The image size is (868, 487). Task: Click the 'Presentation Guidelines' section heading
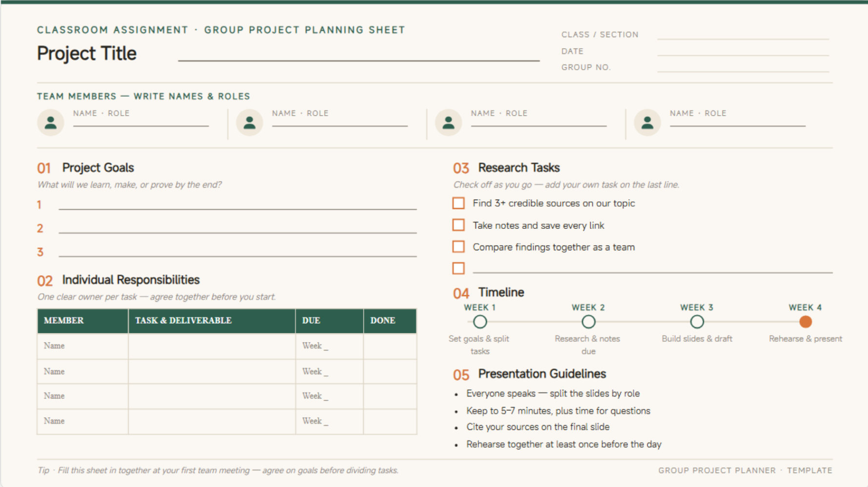point(542,374)
